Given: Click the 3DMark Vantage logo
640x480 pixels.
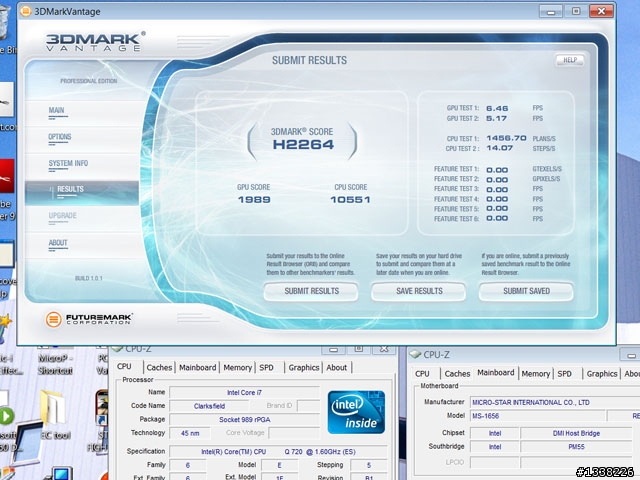Looking at the screenshot, I should pyautogui.click(x=95, y=42).
